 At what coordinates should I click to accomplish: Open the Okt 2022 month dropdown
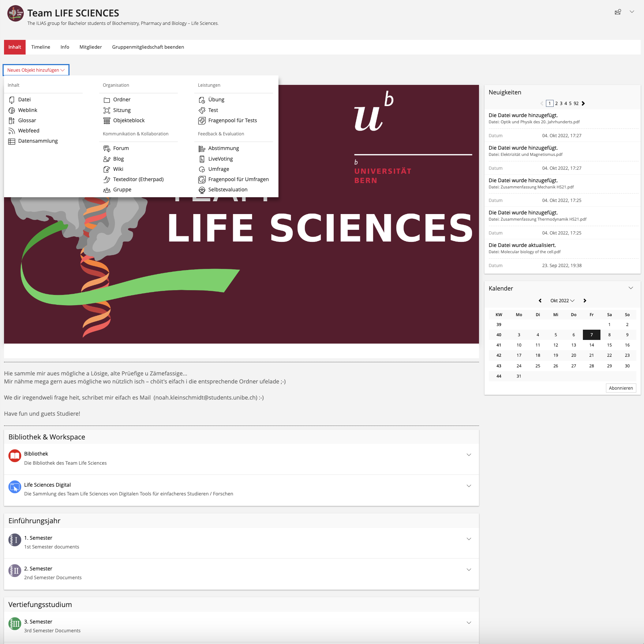(562, 301)
